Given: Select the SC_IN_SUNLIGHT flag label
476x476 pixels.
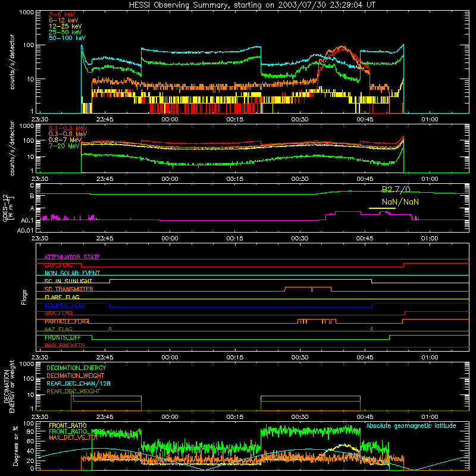Looking at the screenshot, I should [68, 281].
